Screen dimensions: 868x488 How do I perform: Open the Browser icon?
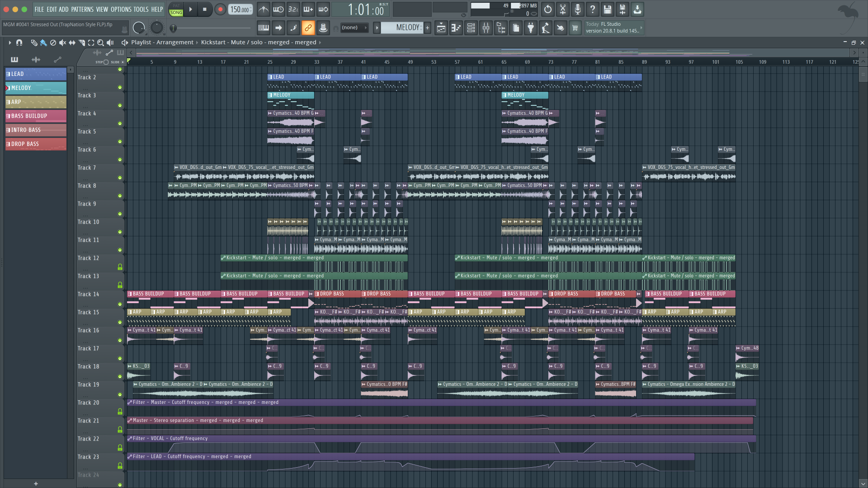501,28
